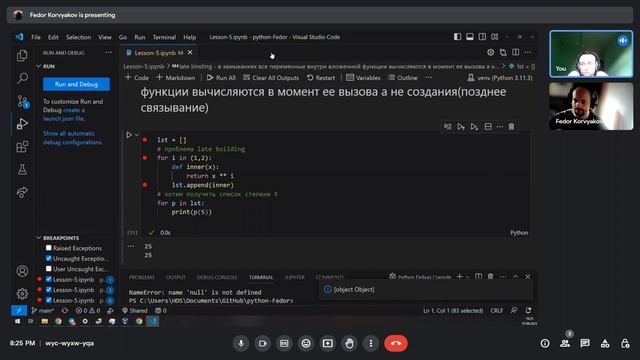Open notebook toolbar more actions ellipsis
Viewport: 640px width, 360px height.
[x=428, y=78]
